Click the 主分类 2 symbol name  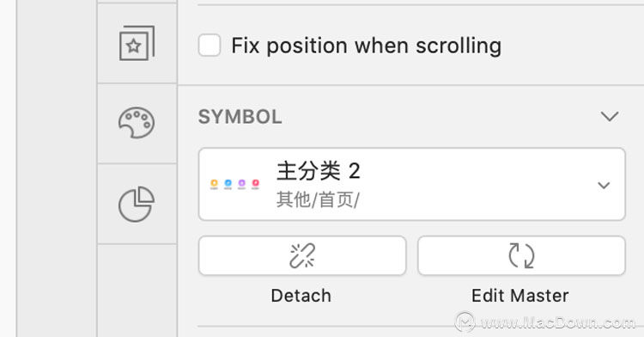(319, 171)
